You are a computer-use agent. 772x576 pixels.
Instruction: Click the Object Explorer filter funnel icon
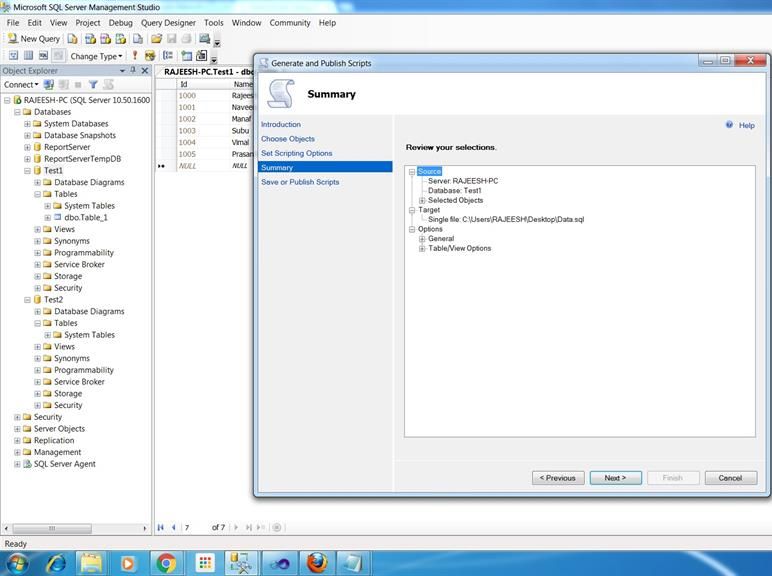pos(93,85)
